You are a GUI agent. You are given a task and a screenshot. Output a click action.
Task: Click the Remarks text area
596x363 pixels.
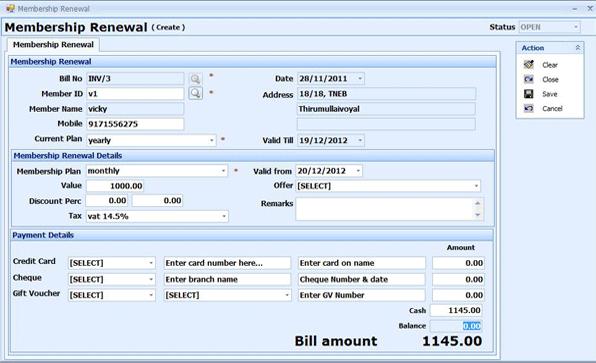point(385,209)
